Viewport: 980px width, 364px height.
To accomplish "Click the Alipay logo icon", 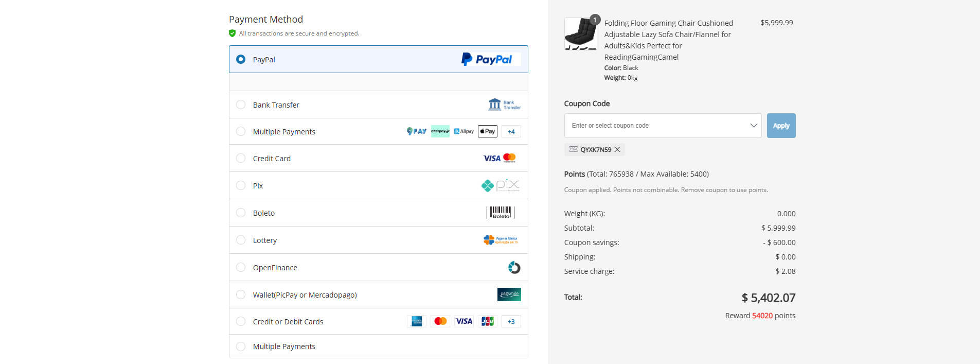I will (464, 131).
